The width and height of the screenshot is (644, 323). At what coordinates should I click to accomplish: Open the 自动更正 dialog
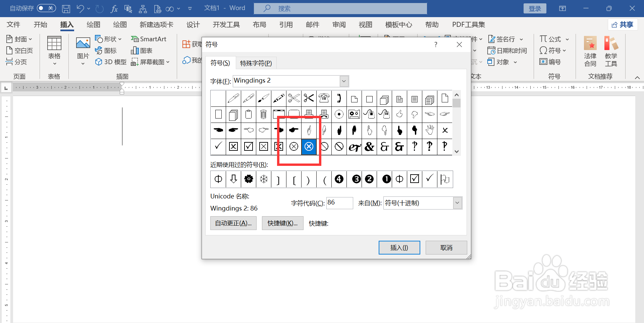233,223
